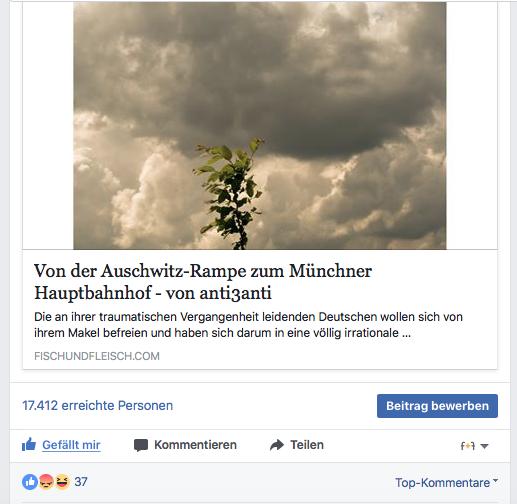Viewport: 517px width, 504px height.
Task: Click the small arrow after Top-Kommentare
Action: coord(495,480)
